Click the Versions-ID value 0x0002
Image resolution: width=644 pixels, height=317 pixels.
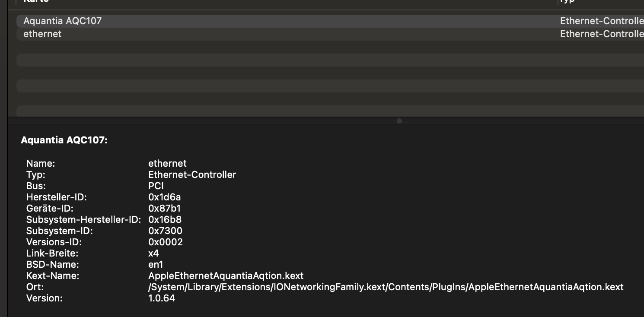166,242
